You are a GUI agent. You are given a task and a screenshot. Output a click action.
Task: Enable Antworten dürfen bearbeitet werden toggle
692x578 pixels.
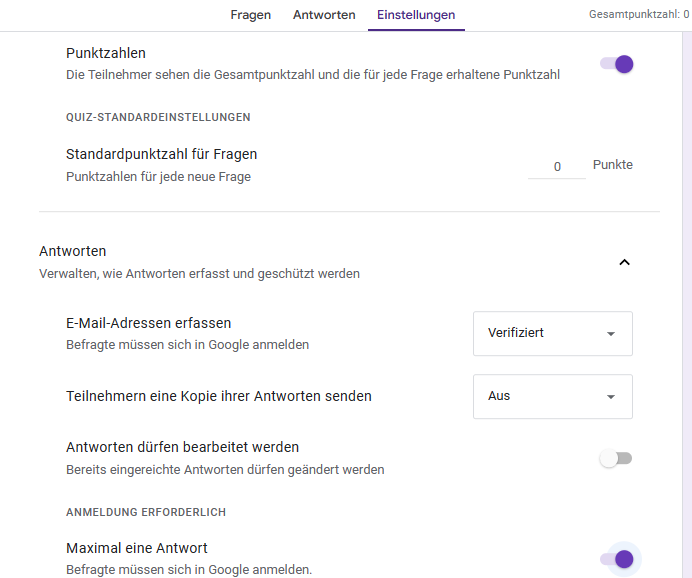click(x=616, y=458)
